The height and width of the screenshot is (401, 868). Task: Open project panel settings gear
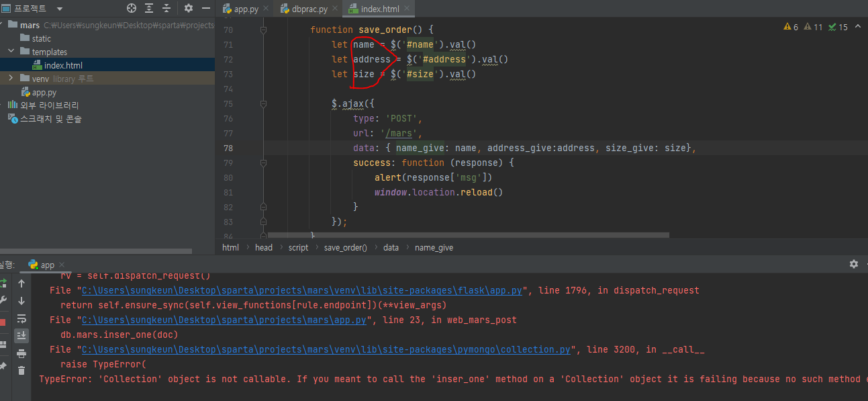189,8
